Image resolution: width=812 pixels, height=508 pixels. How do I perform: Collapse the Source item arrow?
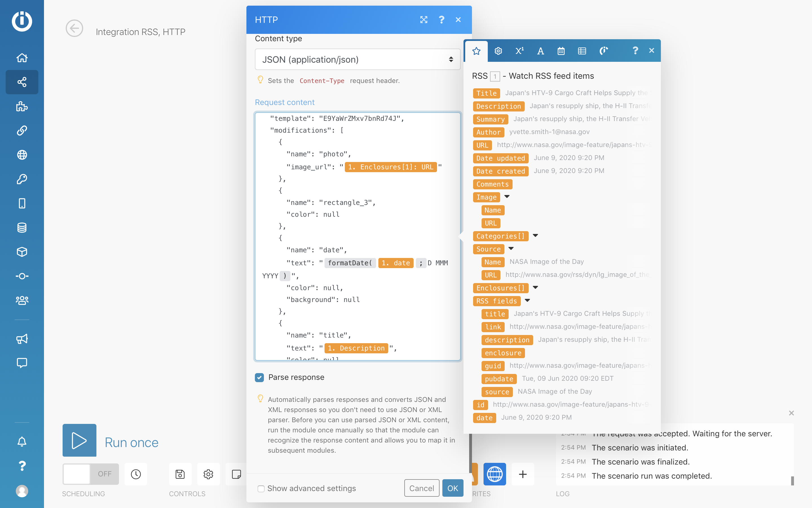click(511, 248)
